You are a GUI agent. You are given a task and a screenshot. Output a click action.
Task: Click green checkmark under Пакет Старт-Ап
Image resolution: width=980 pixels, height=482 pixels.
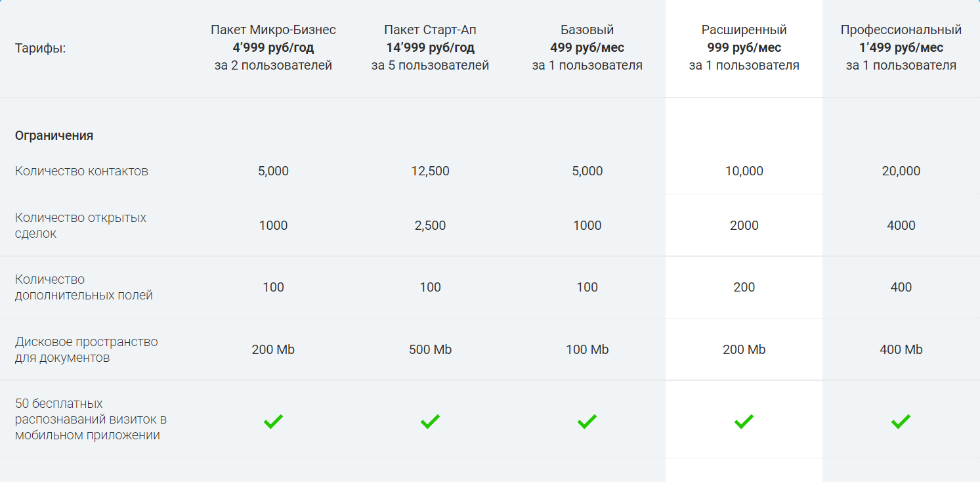coord(430,422)
